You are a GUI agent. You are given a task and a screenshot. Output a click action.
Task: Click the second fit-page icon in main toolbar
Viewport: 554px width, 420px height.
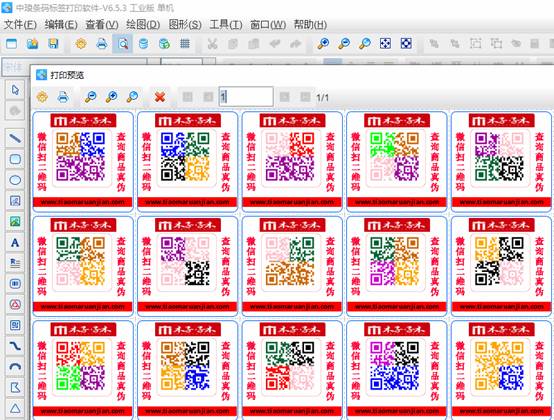406,44
